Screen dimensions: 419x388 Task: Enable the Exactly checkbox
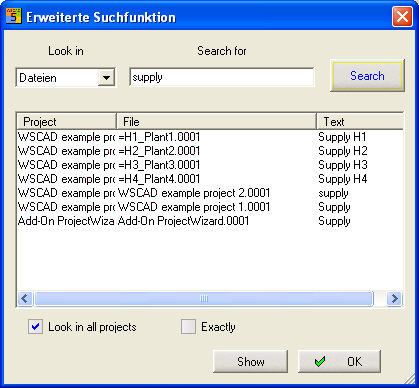pyautogui.click(x=188, y=327)
